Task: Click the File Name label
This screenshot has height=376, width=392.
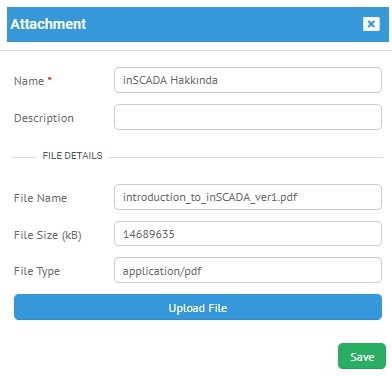Action: pyautogui.click(x=40, y=198)
